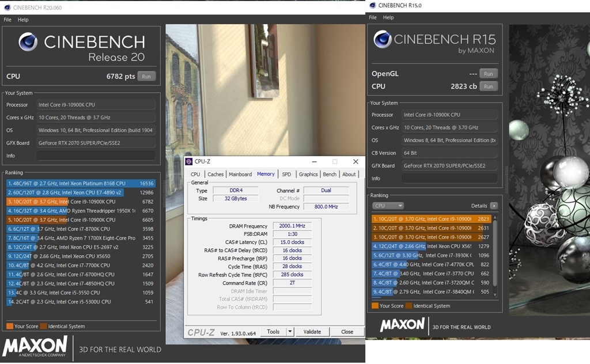Select the Ryzen Threadripper 1950X ranking row
Viewport: 590px width, 364px height.
tap(81, 211)
